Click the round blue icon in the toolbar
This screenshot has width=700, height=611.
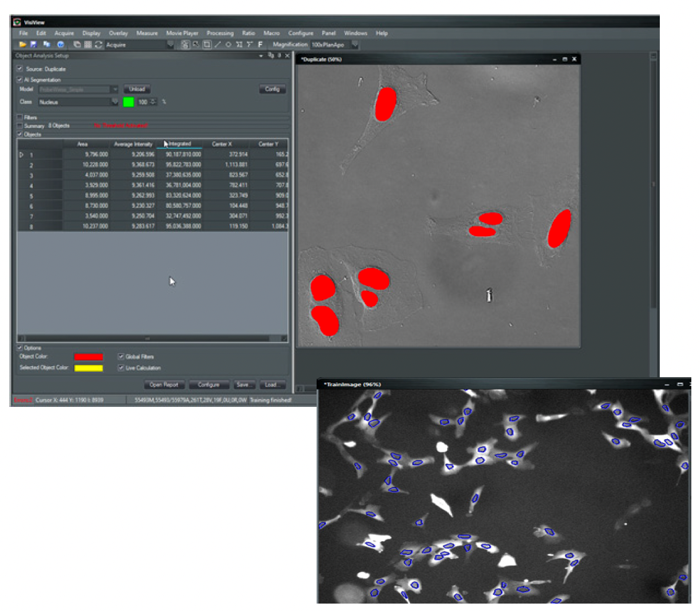point(61,45)
